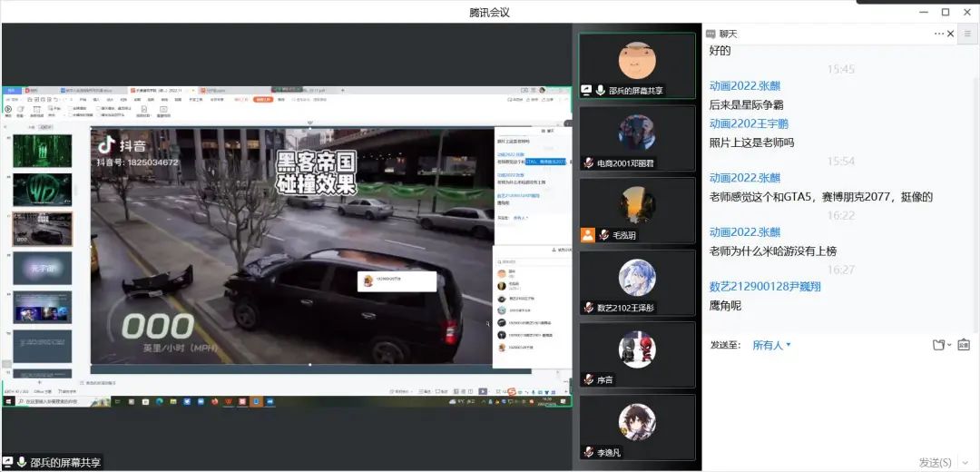Screen dimensions: 980x472
Task: Click the message 鹰角呢
Action: [726, 306]
